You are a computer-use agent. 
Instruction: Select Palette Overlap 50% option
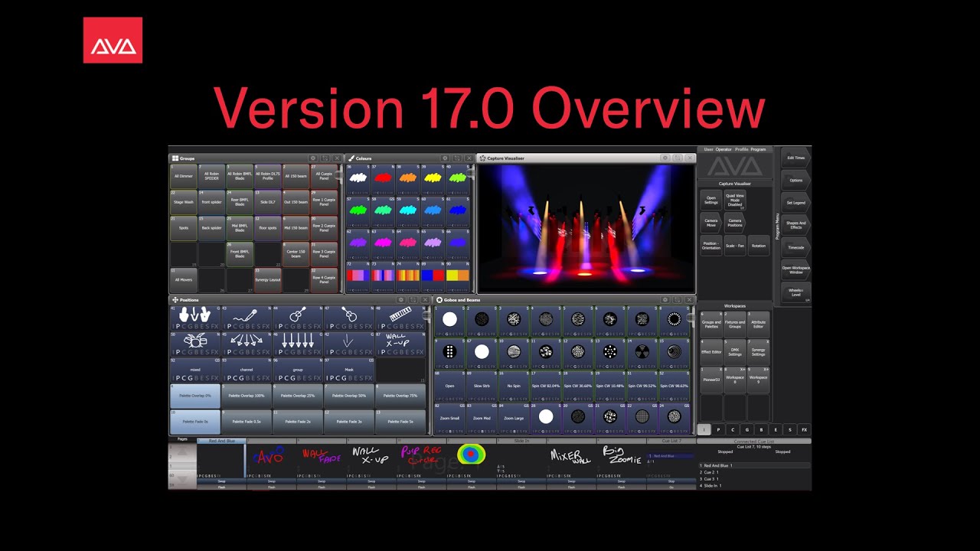coord(349,396)
